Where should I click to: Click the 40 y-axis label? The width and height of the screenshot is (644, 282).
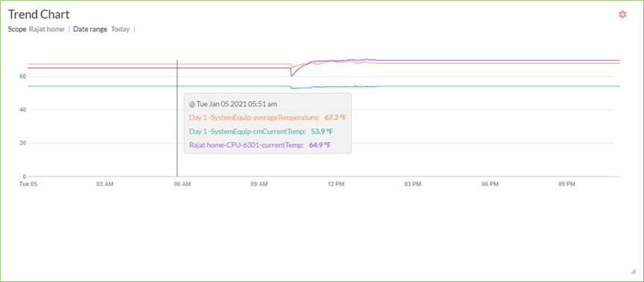pos(22,110)
